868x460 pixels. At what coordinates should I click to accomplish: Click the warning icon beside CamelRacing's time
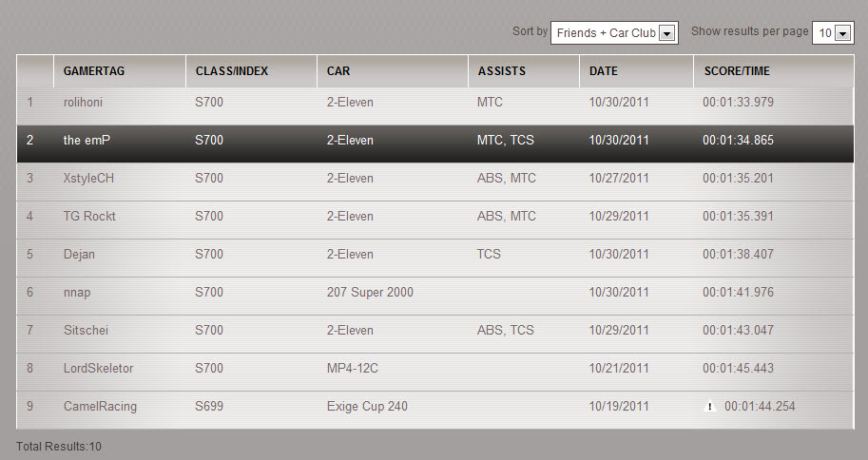[x=709, y=407]
